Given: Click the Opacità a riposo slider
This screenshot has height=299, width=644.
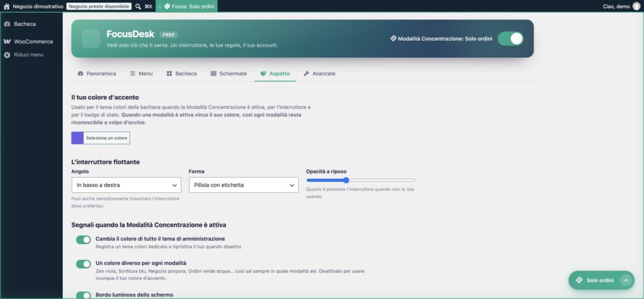Looking at the screenshot, I should pyautogui.click(x=361, y=180).
